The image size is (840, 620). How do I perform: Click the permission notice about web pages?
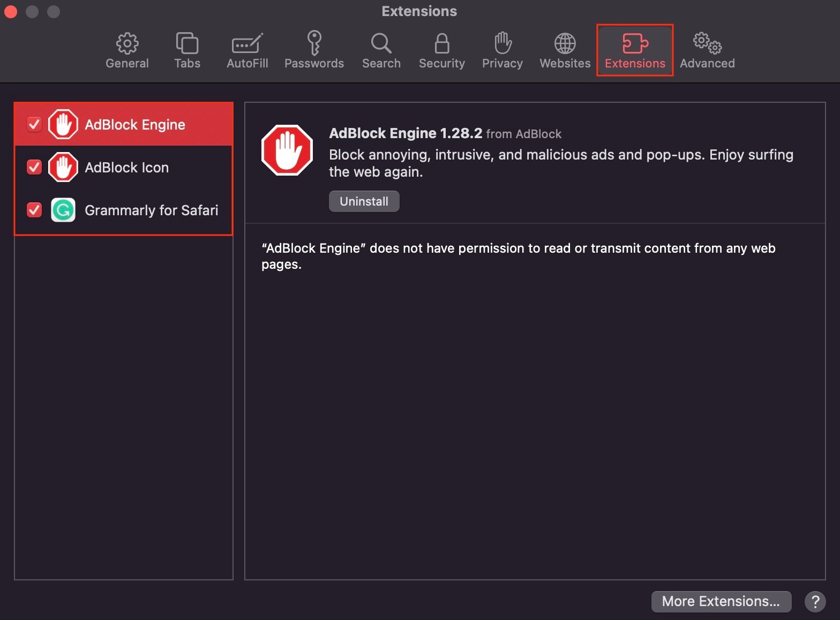coord(518,256)
